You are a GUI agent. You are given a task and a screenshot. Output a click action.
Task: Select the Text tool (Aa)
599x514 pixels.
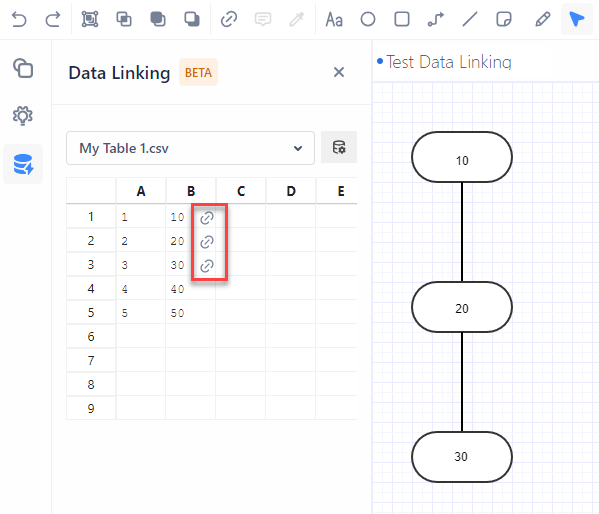pyautogui.click(x=334, y=19)
